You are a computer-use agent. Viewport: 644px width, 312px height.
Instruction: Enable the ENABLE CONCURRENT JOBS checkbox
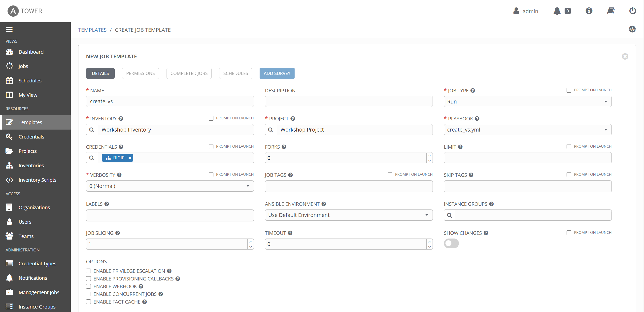pyautogui.click(x=88, y=294)
